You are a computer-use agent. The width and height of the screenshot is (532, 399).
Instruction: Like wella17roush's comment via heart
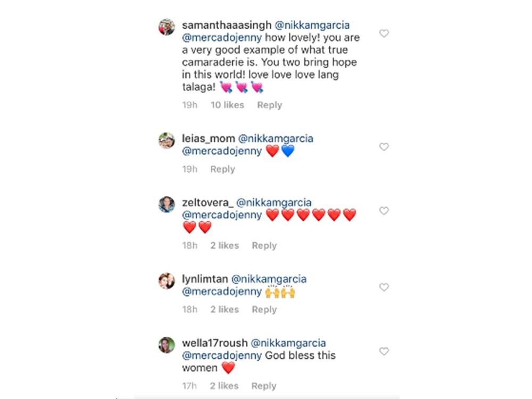click(384, 352)
